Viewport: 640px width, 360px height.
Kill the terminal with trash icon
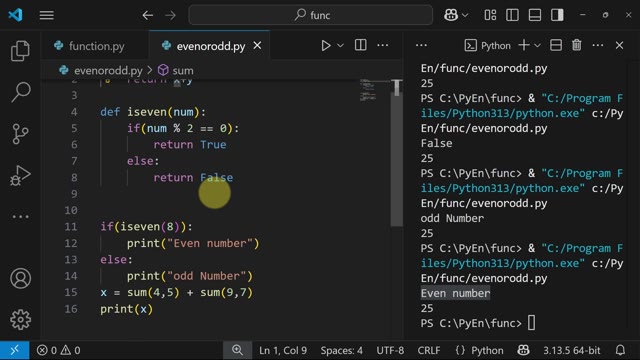point(577,45)
